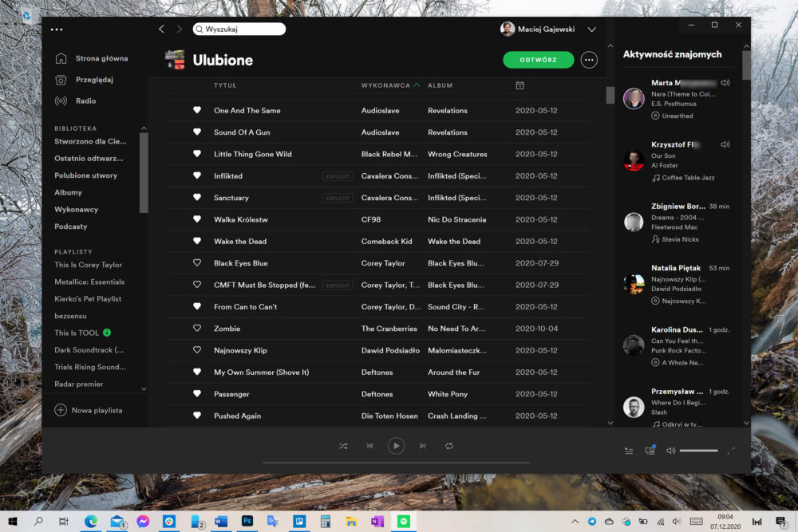Open the Windows Start menu
The width and height of the screenshot is (798, 532).
click(x=13, y=522)
